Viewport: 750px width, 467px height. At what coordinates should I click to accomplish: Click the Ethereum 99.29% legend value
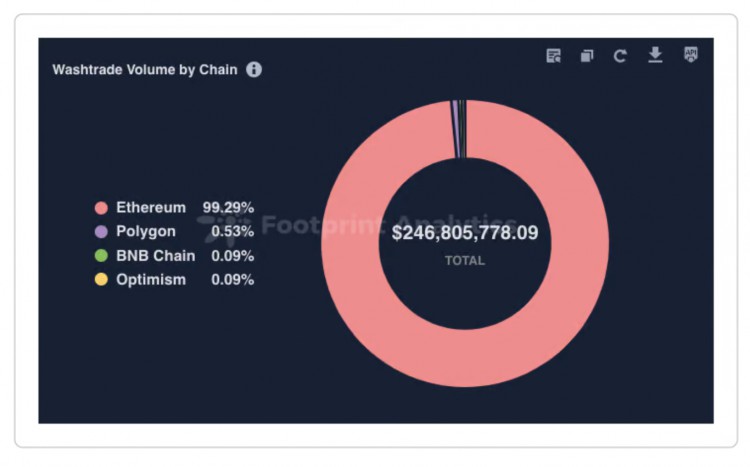click(228, 208)
